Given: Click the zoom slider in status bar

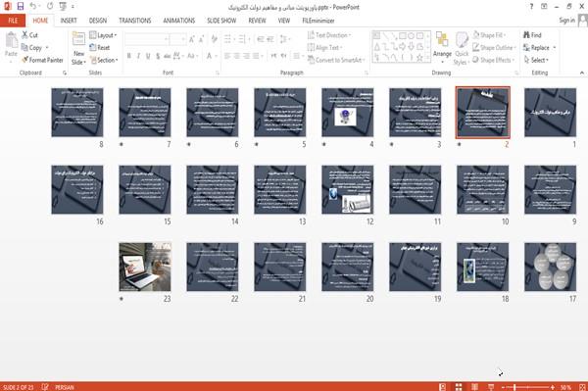Looking at the screenshot, I should (528, 387).
